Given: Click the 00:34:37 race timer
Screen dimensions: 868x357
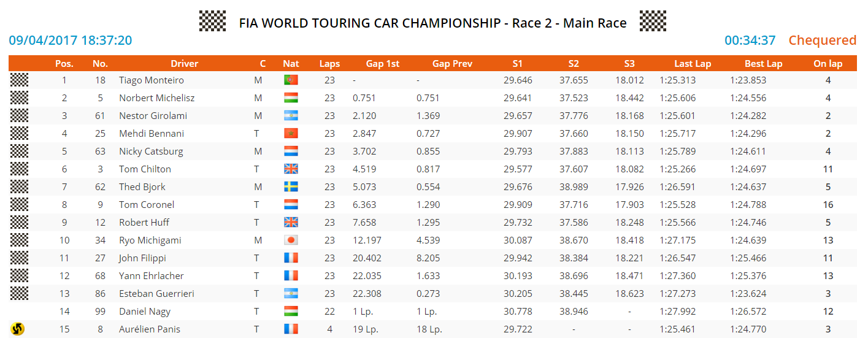Looking at the screenshot, I should pos(750,40).
